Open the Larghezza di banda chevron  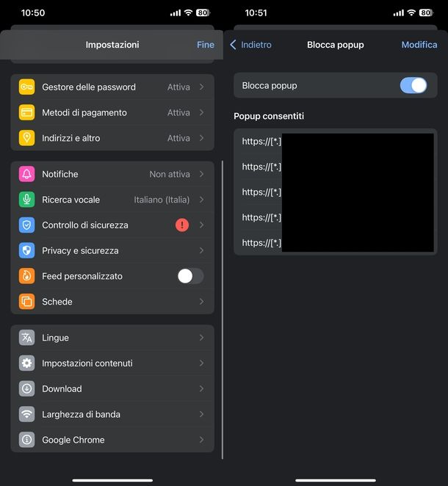pyautogui.click(x=201, y=414)
